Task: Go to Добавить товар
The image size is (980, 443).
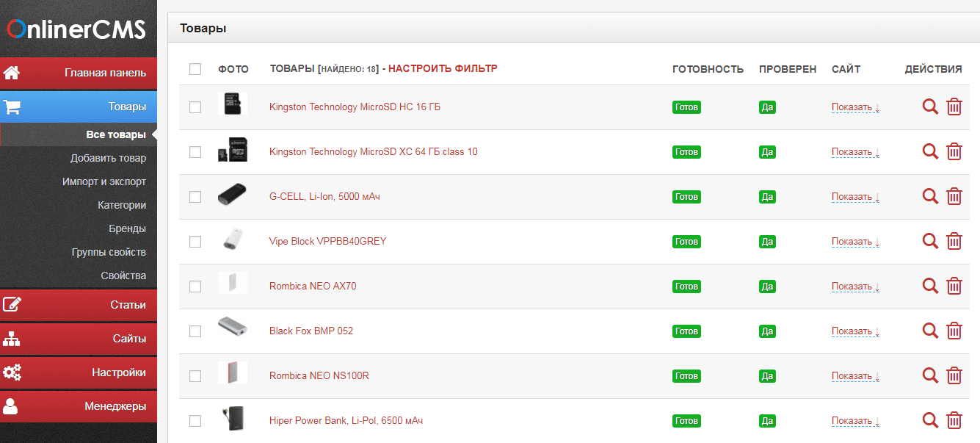Action: point(108,158)
